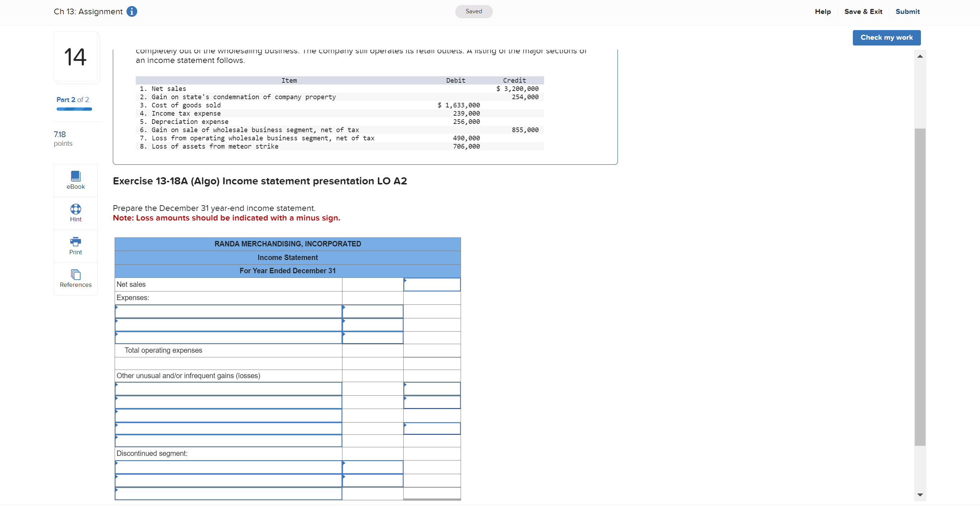Open the References icon
This screenshot has height=506, width=980.
(75, 278)
